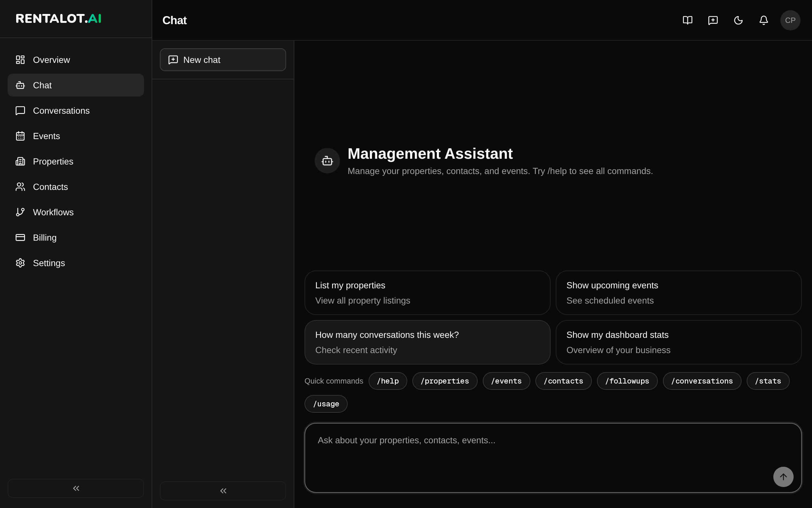
Task: Open Conversations in the sidebar
Action: pos(76,110)
